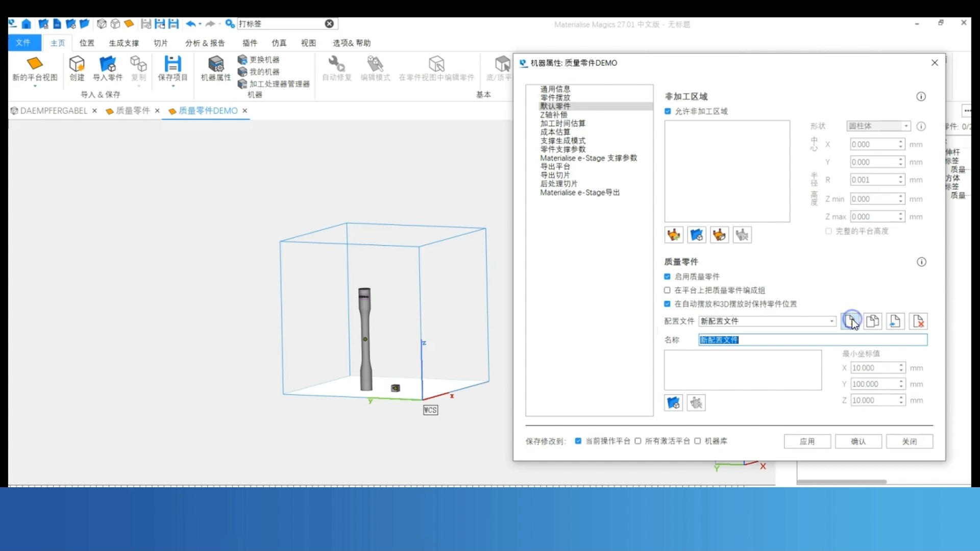Click the 创建 create part icon
Viewport: 980px width, 551px height.
(77, 64)
